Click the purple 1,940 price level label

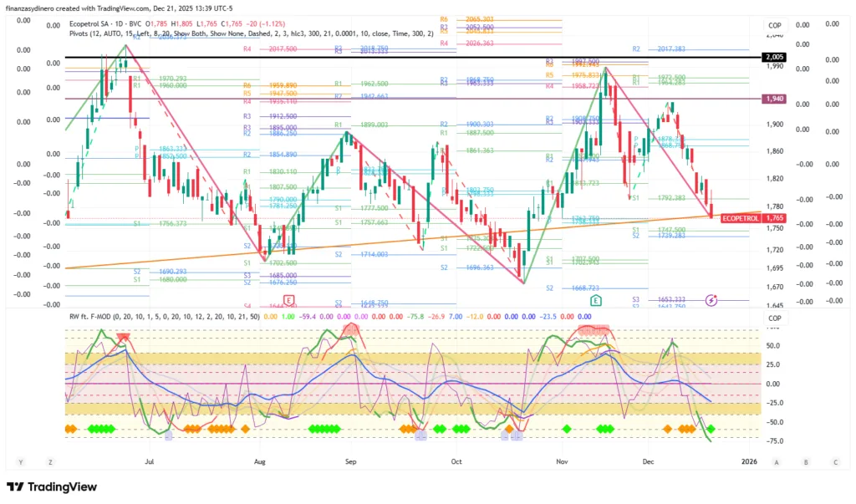pos(774,99)
